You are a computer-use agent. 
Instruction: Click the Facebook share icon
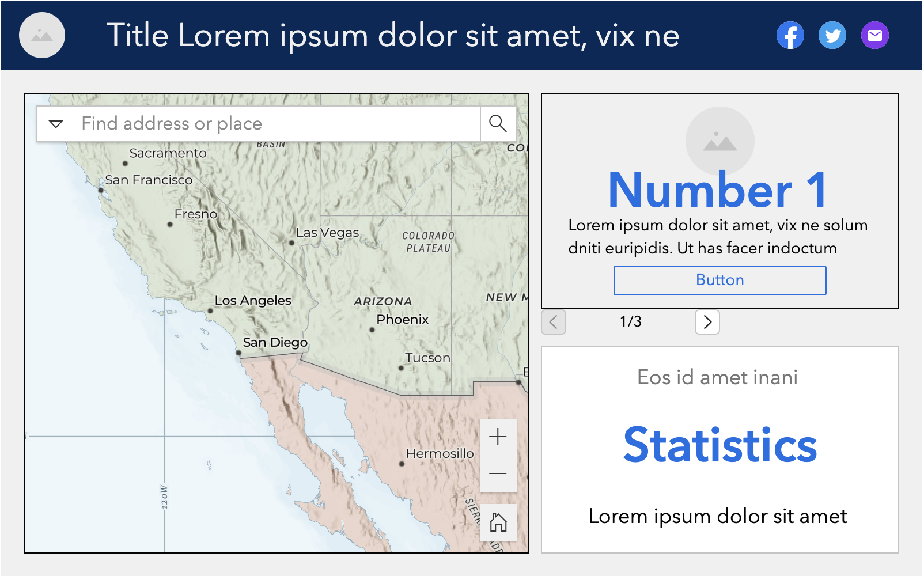pyautogui.click(x=790, y=36)
